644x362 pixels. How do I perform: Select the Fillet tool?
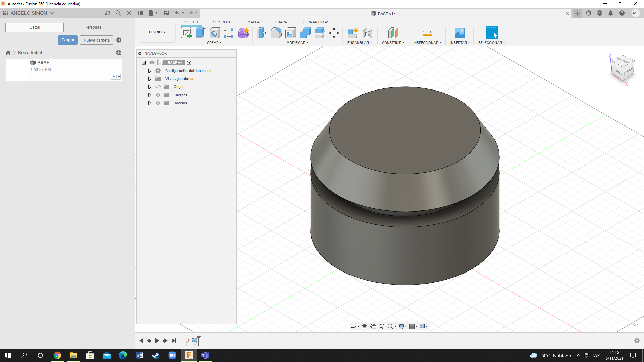tap(276, 33)
